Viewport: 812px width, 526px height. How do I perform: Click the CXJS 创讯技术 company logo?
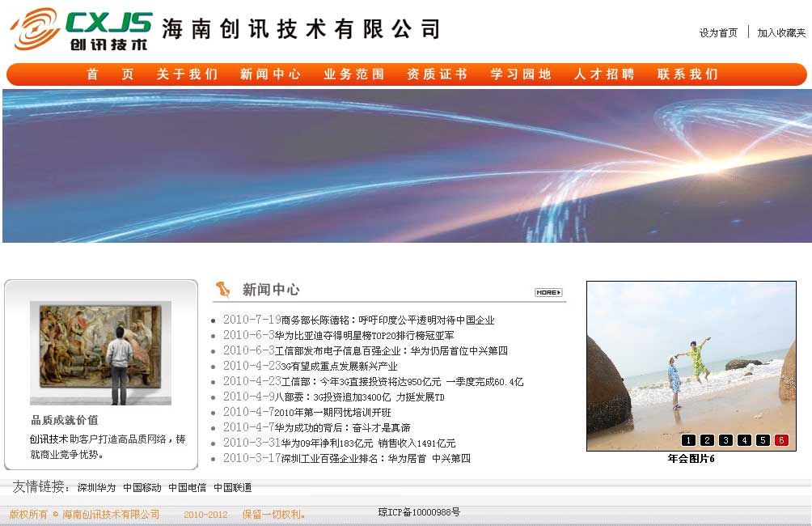point(77,28)
